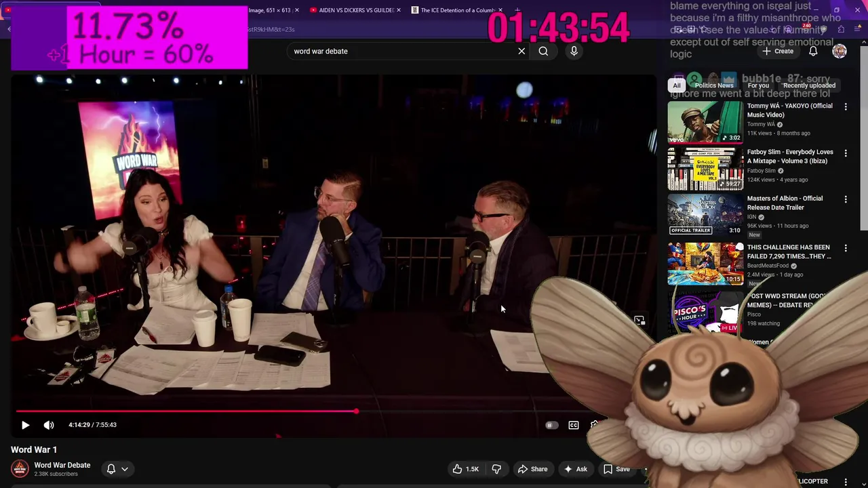Open options for the HELICOPTER video
The image size is (868, 488).
[x=846, y=481]
